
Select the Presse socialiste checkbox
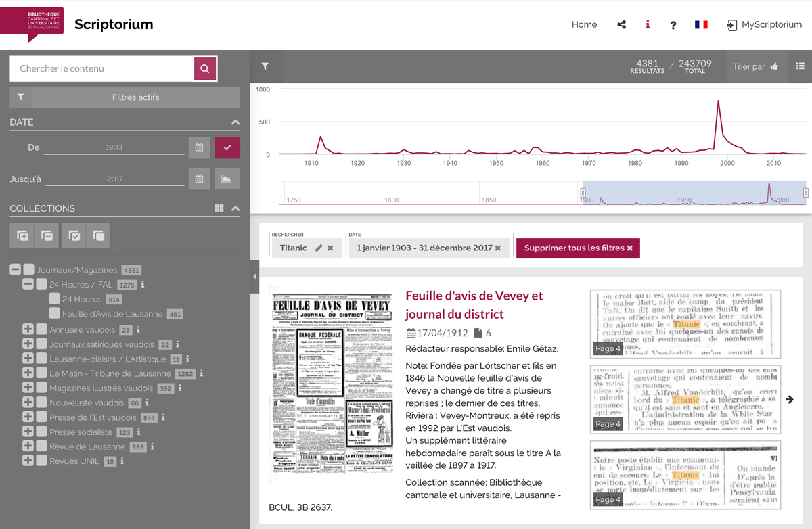coord(41,432)
